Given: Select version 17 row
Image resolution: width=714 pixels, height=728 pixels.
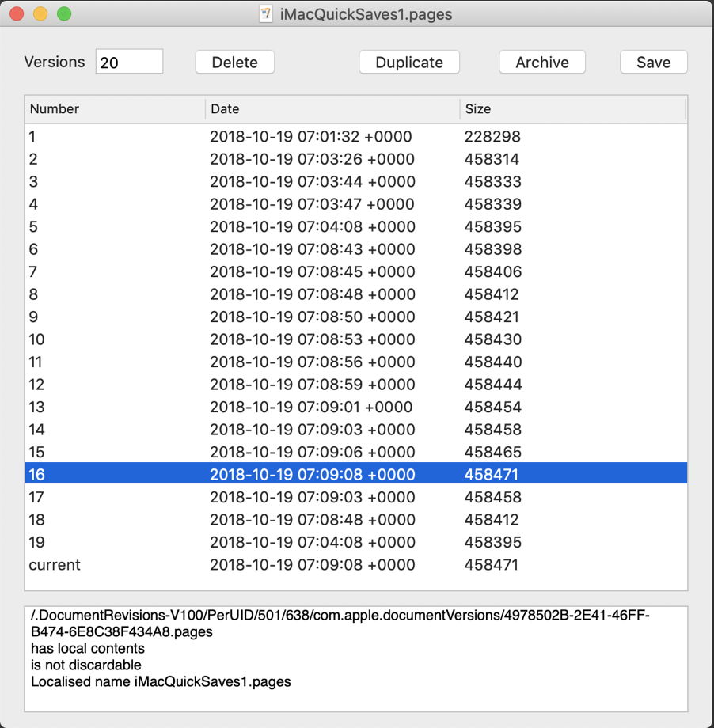Looking at the screenshot, I should click(x=355, y=498).
